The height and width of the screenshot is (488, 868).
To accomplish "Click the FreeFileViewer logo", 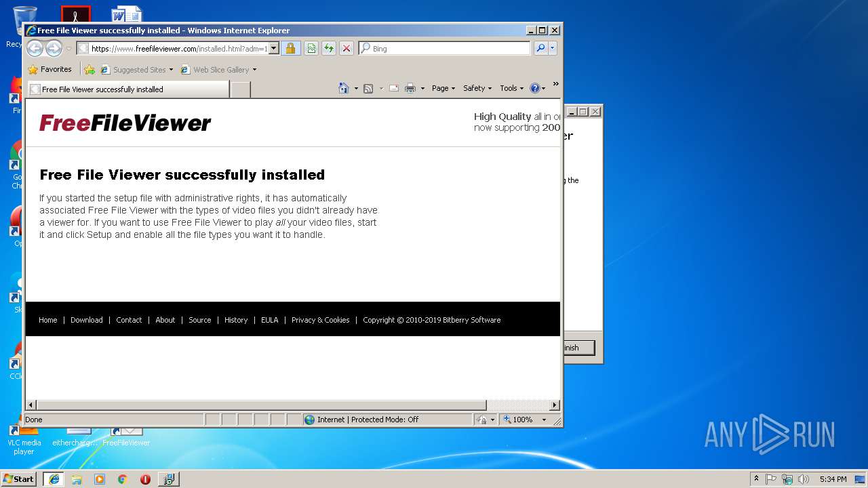I will point(125,123).
